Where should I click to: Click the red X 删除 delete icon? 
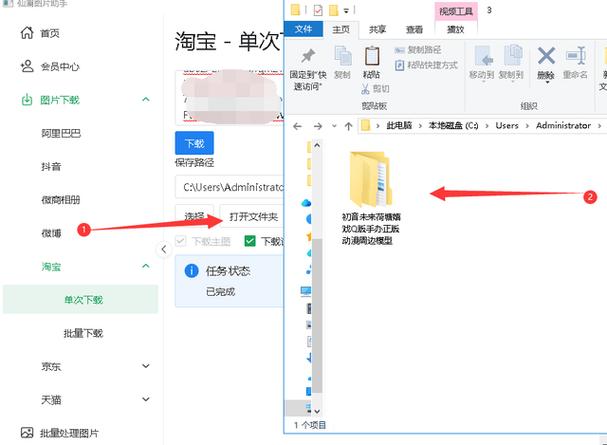point(546,56)
